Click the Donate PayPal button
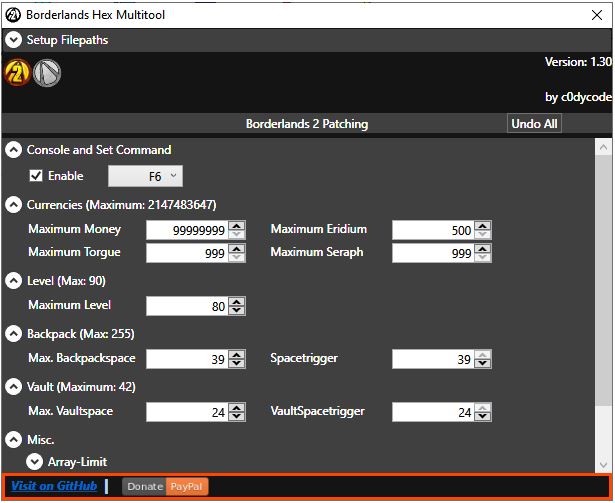 coord(165,487)
